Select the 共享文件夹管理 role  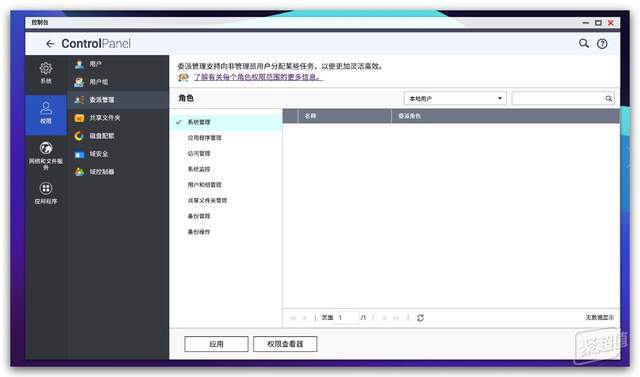[226, 200]
